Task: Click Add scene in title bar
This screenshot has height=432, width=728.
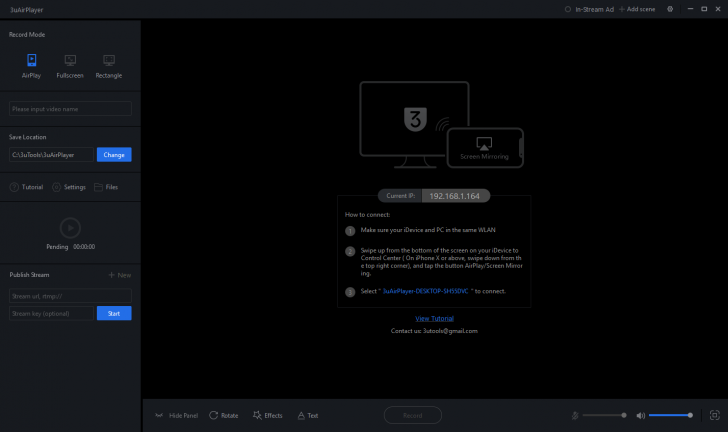Action: 637,9
